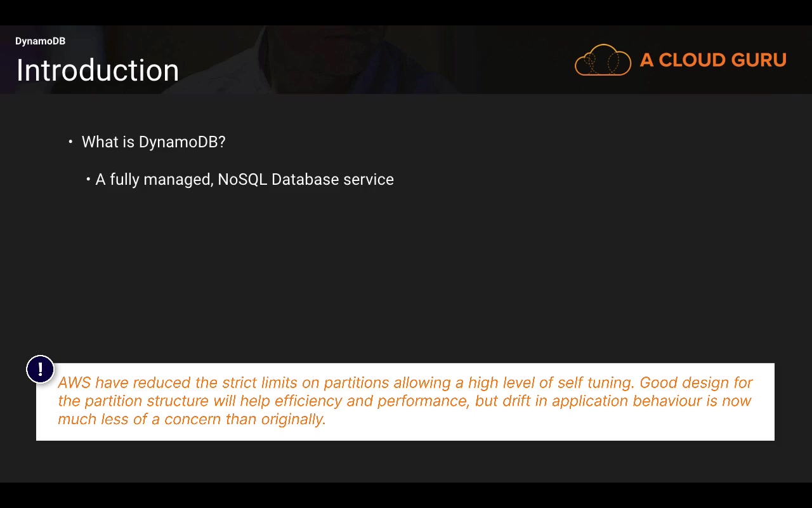Click the orange cloud logo icon

[603, 60]
